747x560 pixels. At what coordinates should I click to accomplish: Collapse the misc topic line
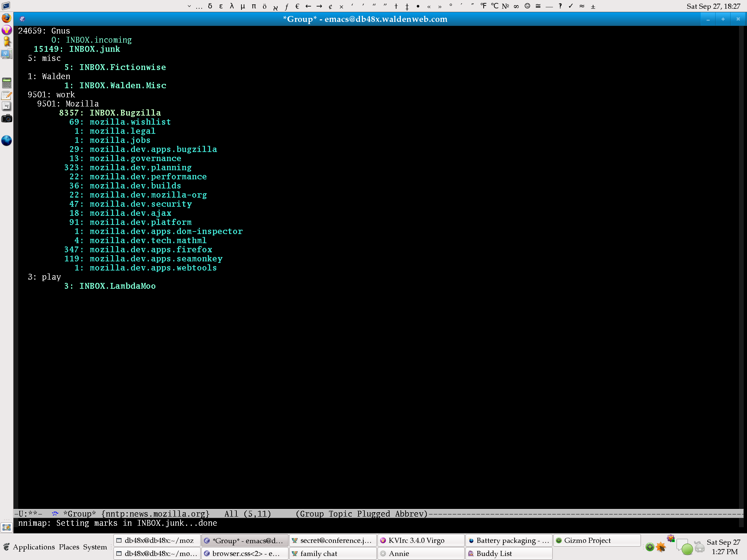44,58
